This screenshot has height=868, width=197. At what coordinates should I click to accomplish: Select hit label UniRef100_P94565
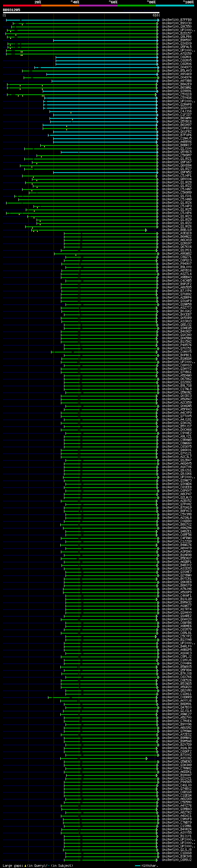point(177,782)
